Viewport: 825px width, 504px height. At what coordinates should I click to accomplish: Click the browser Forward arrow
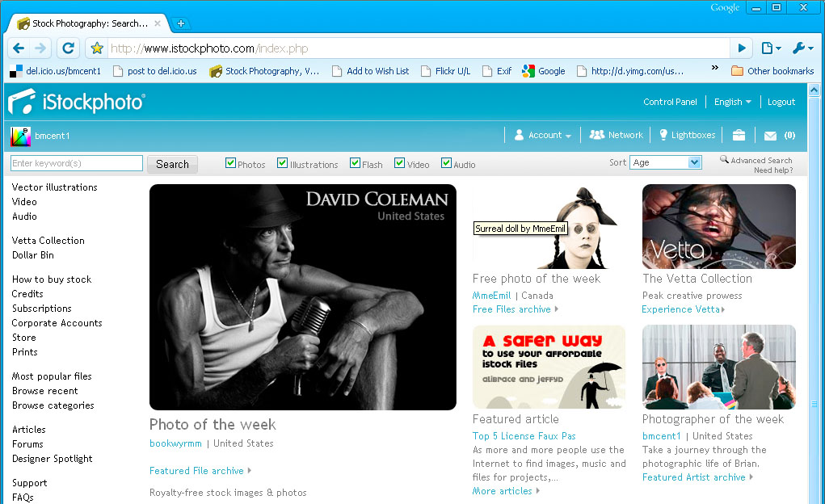click(40, 48)
